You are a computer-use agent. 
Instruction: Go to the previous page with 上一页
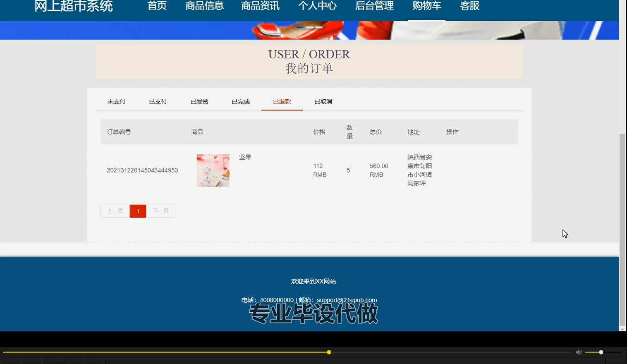click(x=115, y=211)
